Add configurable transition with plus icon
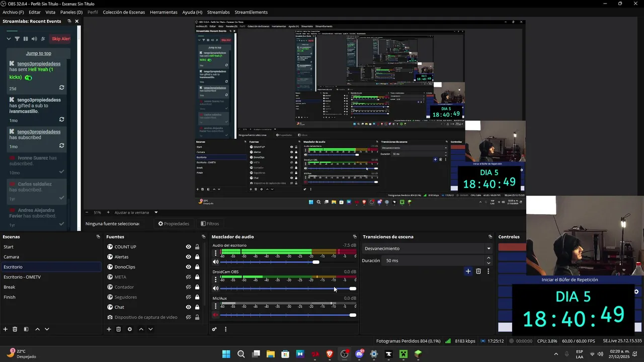This screenshot has height=362, width=644. pyautogui.click(x=468, y=271)
